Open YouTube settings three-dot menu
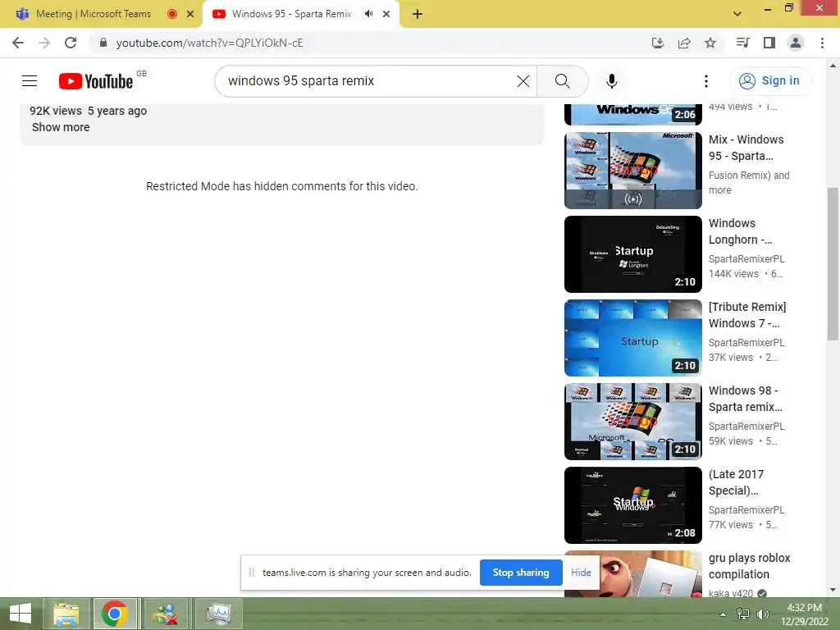 pyautogui.click(x=706, y=81)
